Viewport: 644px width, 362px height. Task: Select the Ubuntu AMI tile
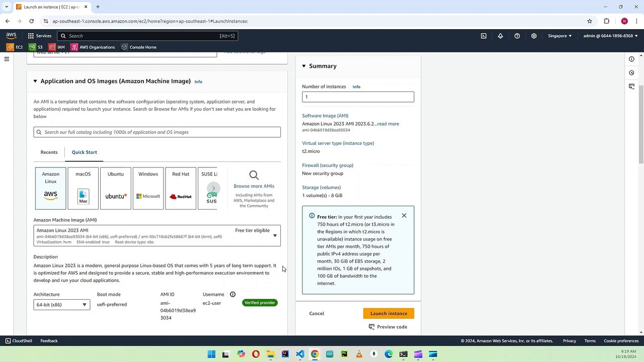pos(116,188)
